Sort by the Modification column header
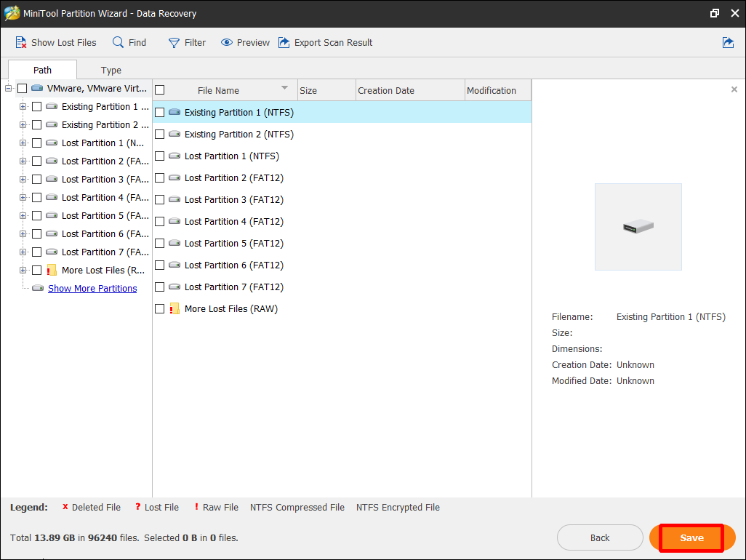 point(497,90)
